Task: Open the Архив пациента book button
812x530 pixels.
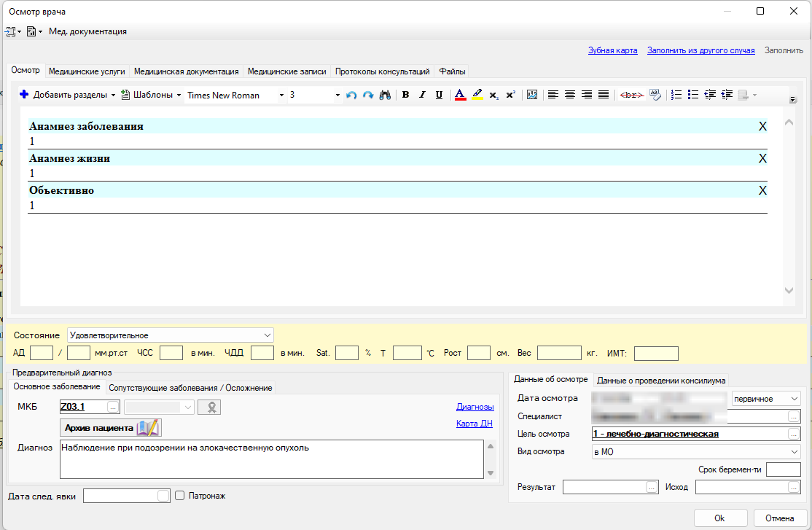Action: pos(111,428)
